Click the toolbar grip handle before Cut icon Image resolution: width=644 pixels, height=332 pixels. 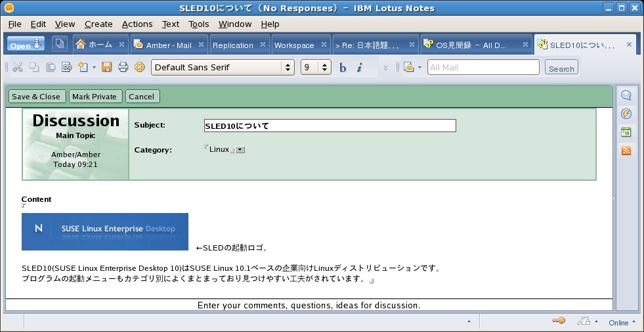(7, 67)
